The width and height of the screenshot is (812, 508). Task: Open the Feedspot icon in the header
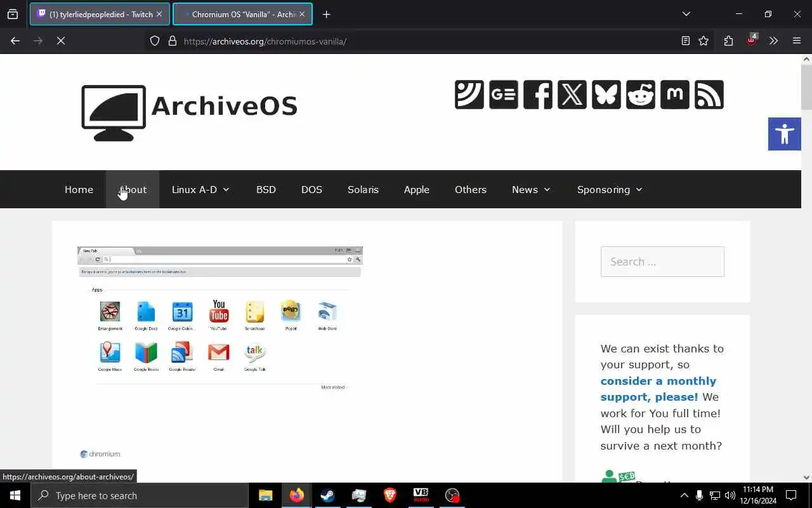click(x=469, y=95)
